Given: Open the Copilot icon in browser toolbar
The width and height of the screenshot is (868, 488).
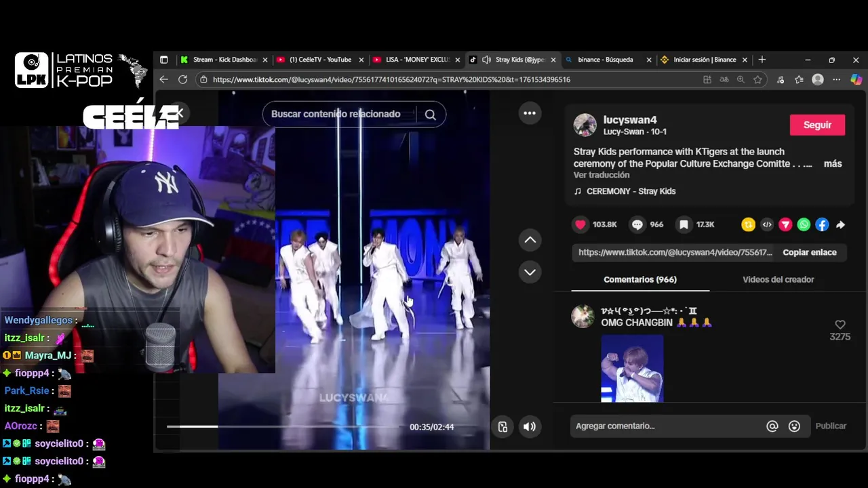Looking at the screenshot, I should pyautogui.click(x=856, y=79).
